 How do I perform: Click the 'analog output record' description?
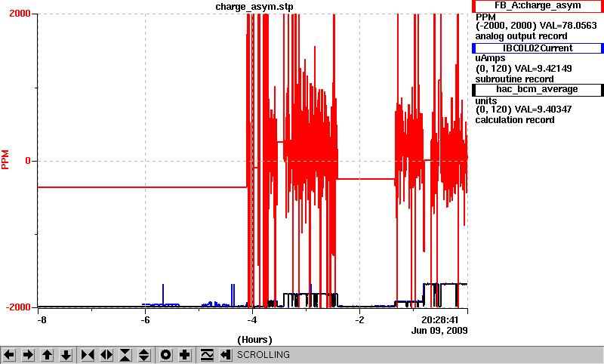pyautogui.click(x=521, y=36)
